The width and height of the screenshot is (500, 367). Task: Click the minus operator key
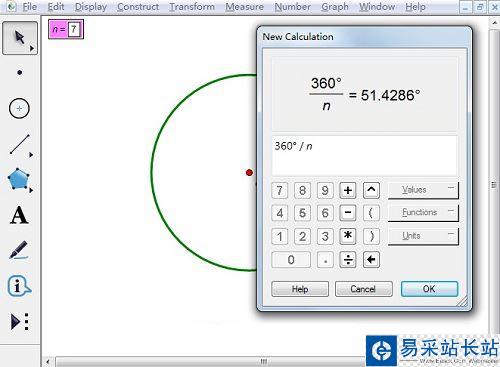(348, 213)
